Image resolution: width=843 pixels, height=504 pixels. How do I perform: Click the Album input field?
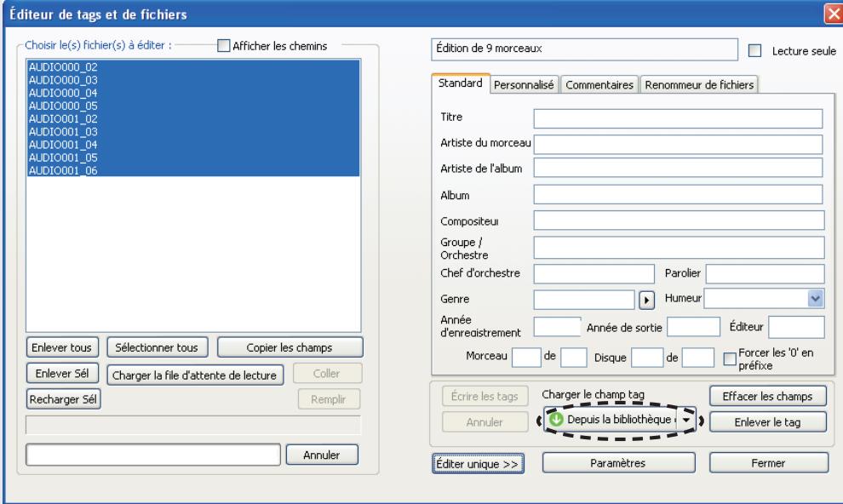pos(678,194)
